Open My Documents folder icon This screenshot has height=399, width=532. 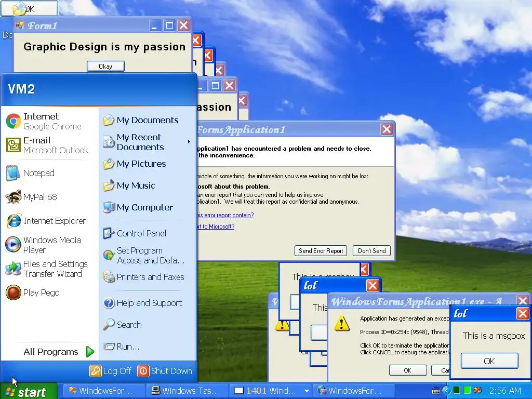tap(109, 120)
